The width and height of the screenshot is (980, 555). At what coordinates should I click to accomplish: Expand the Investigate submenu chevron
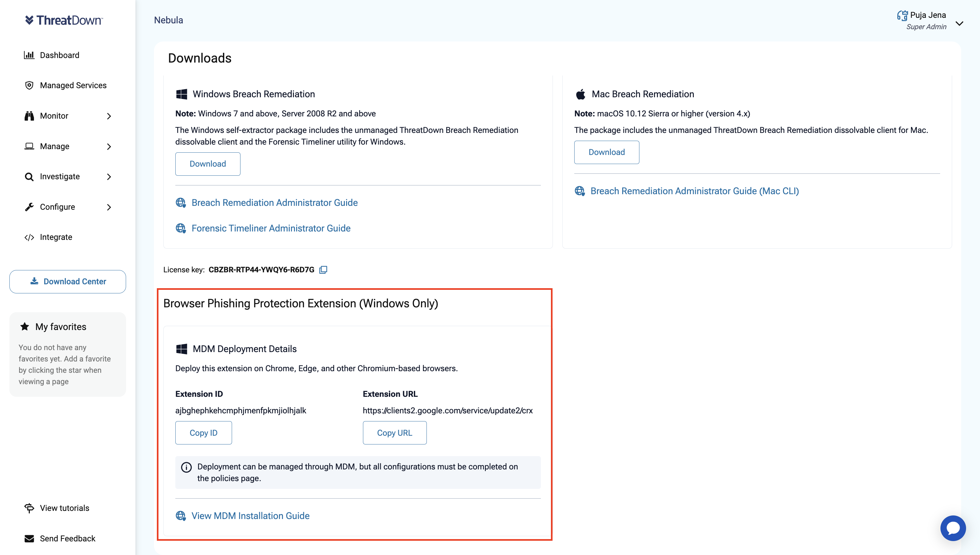click(109, 176)
